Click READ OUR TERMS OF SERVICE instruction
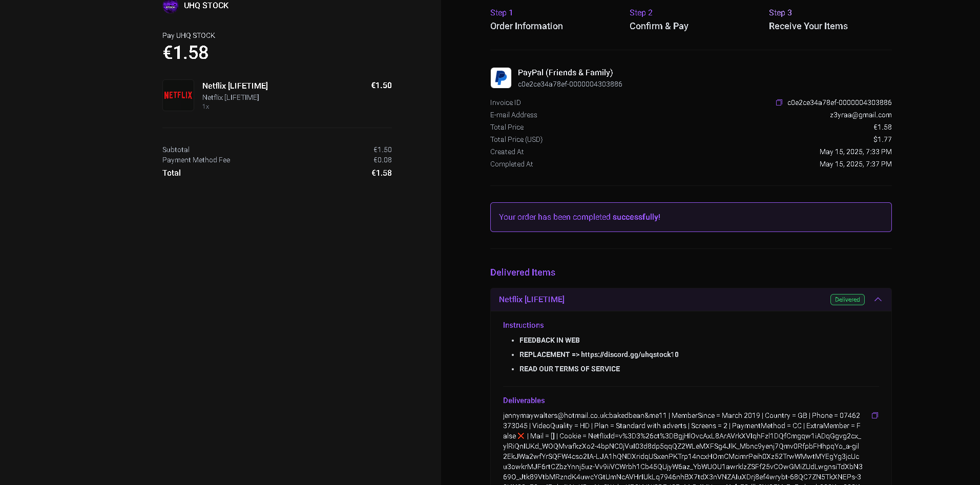Screen dimensions: 980x485 click(570, 369)
